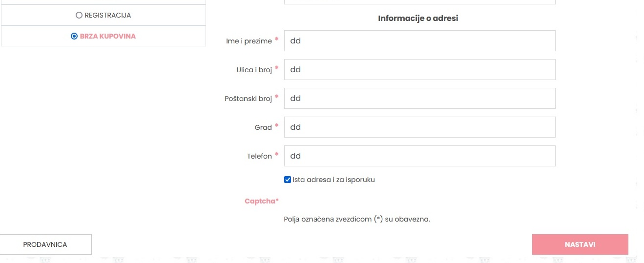Click the Poštanski broj input field

[419, 99]
